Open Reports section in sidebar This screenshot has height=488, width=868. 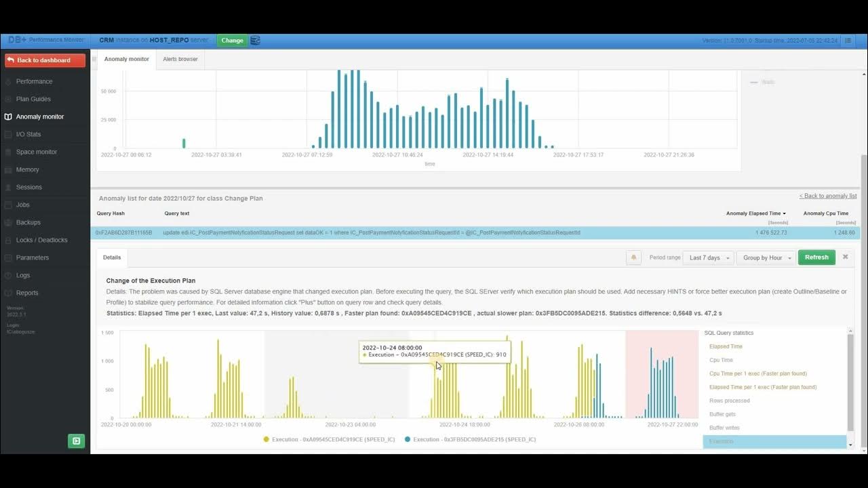pyautogui.click(x=27, y=293)
